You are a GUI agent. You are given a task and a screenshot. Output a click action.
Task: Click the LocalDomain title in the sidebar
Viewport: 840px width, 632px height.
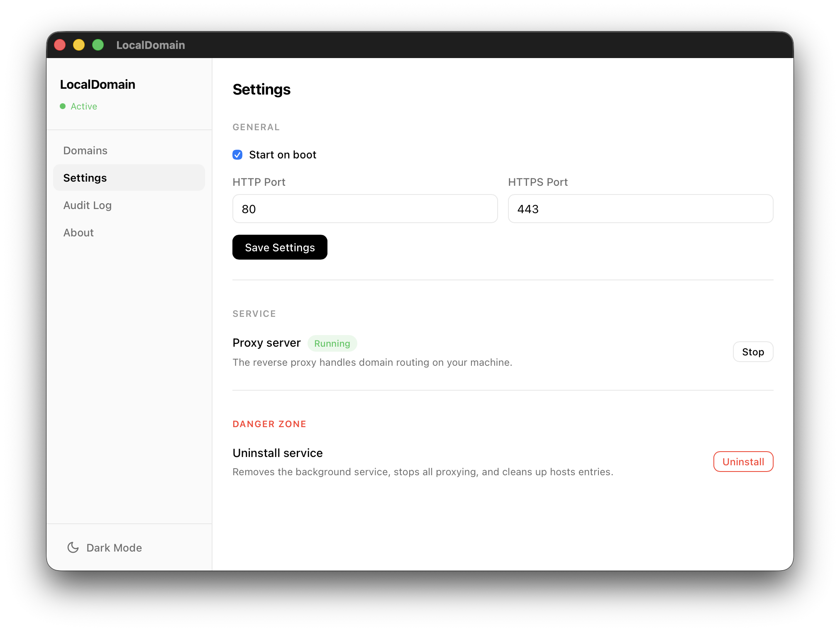pos(98,84)
